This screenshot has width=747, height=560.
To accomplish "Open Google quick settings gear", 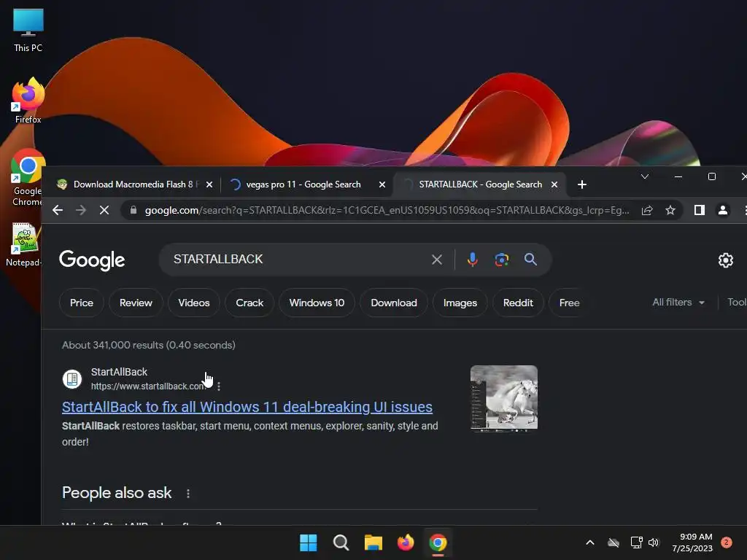I will click(726, 260).
